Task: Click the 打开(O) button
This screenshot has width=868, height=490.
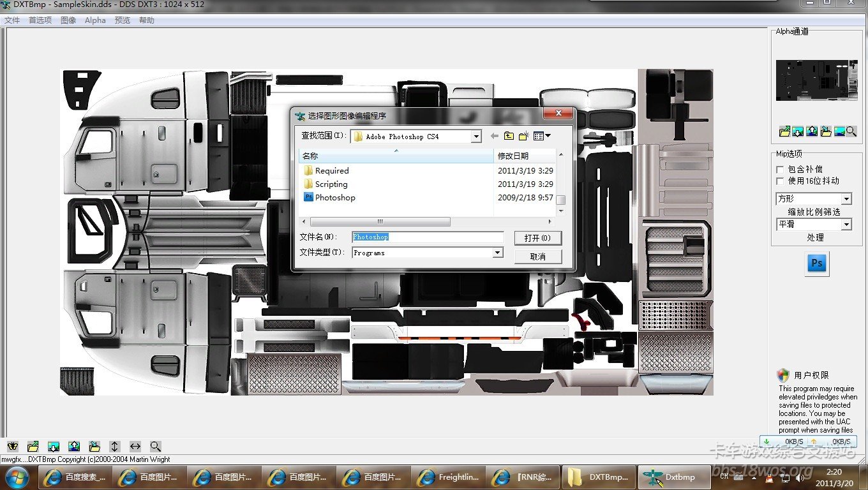Action: coord(537,238)
